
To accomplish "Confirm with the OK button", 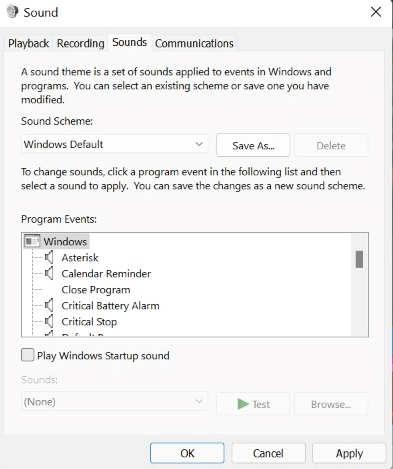I will (187, 453).
